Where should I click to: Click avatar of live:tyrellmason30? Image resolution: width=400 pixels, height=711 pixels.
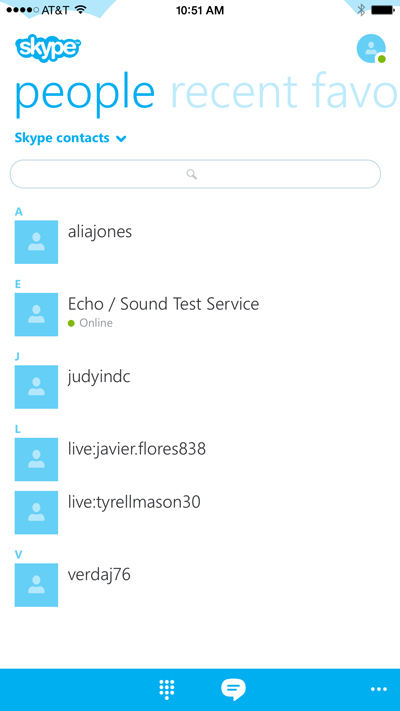(36, 512)
